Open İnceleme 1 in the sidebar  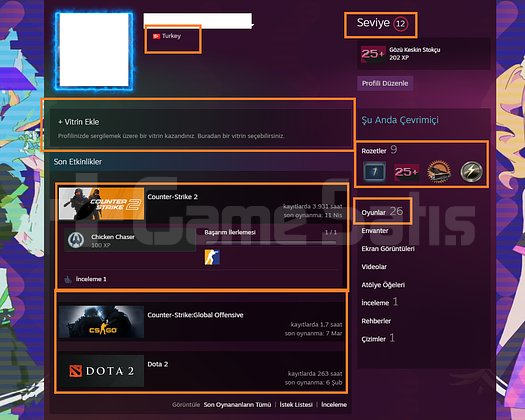click(379, 302)
